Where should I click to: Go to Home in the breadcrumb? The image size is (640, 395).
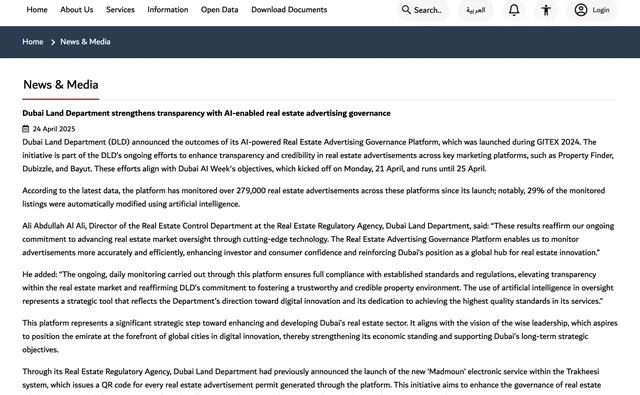coord(33,42)
